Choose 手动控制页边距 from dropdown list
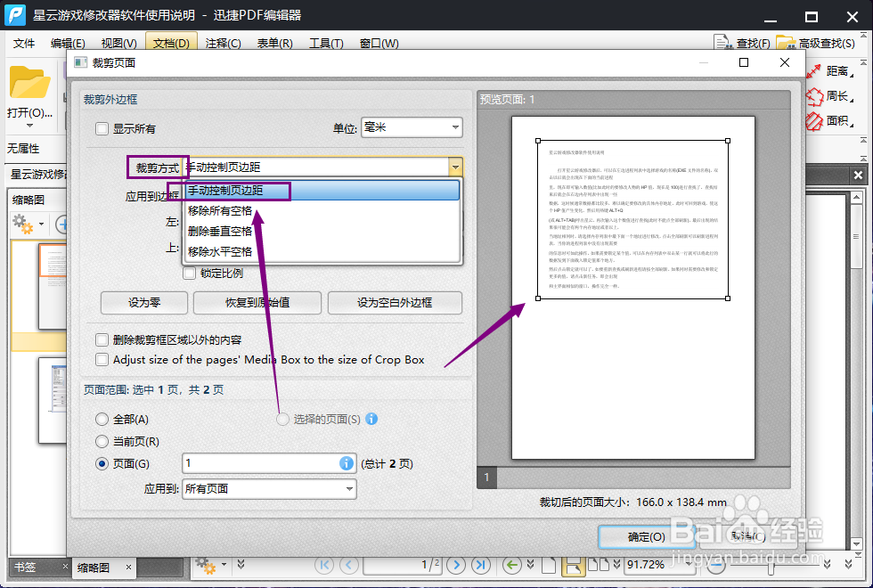Viewport: 873px width, 588px height. pos(322,191)
